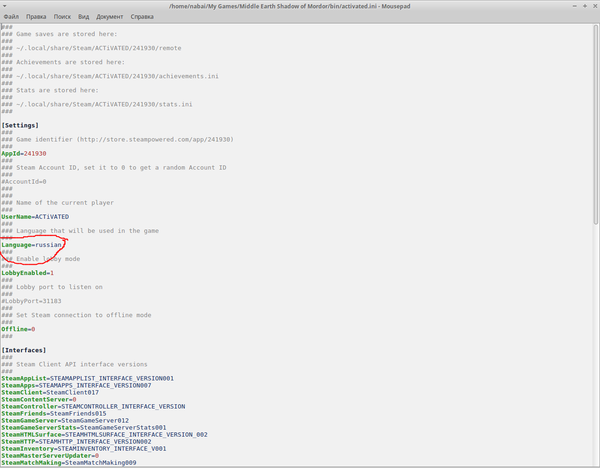Click the commented #AccountId=0 line
The height and width of the screenshot is (468, 600).
click(24, 181)
